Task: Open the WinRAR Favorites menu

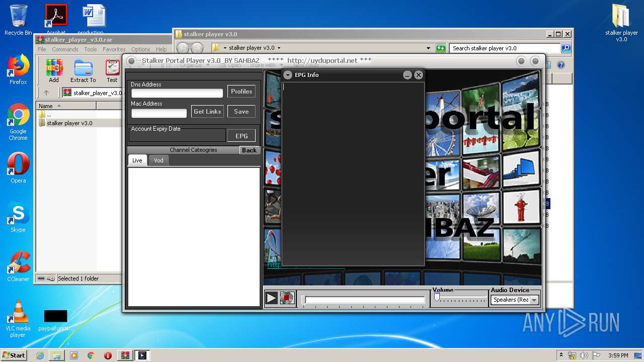Action: click(x=114, y=49)
